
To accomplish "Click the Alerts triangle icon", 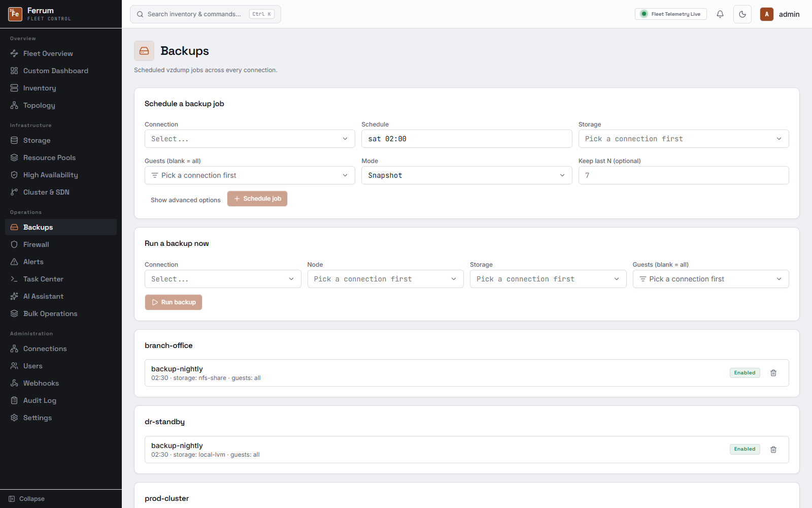I will (14, 262).
